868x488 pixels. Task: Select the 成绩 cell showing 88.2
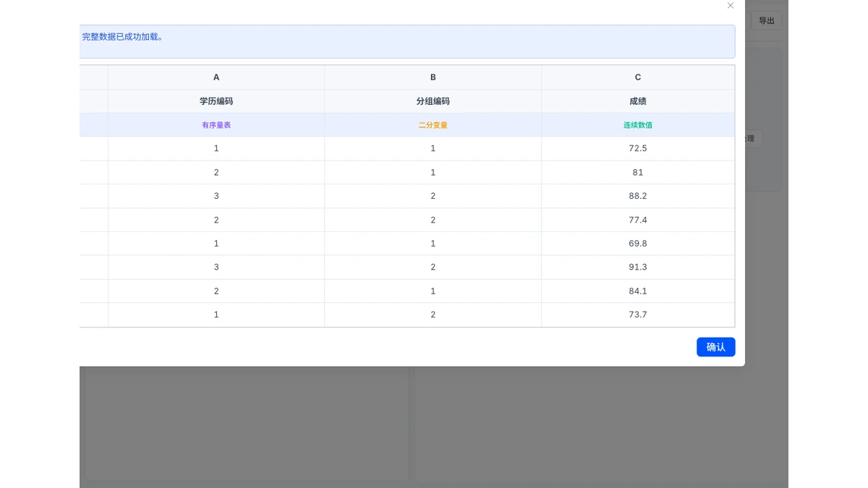(x=638, y=196)
